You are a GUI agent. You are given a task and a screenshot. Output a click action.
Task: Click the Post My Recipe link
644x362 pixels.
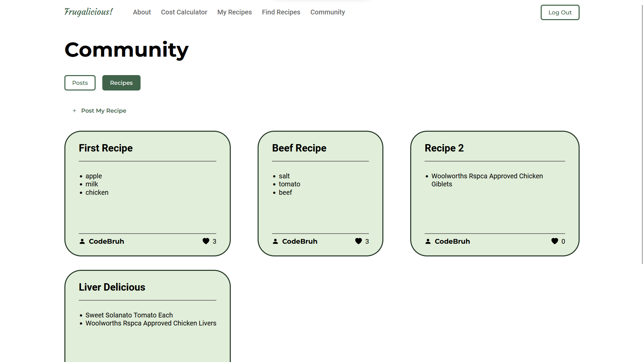104,111
